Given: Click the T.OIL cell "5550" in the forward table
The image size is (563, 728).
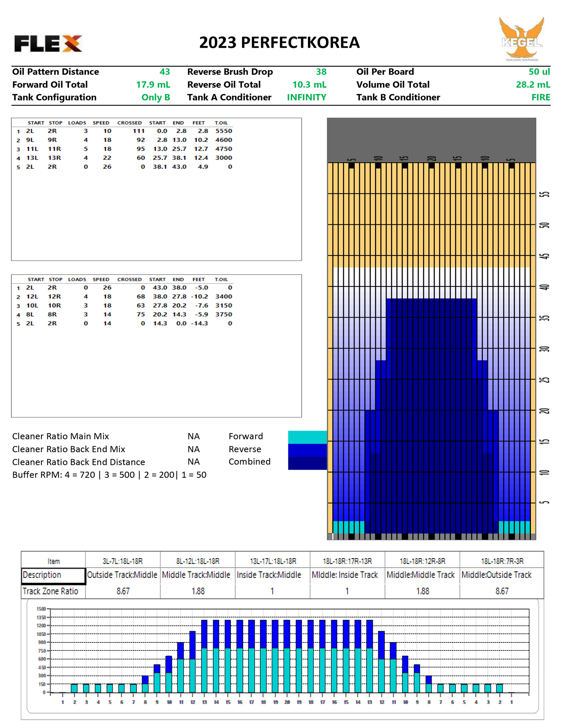Looking at the screenshot, I should click(224, 131).
